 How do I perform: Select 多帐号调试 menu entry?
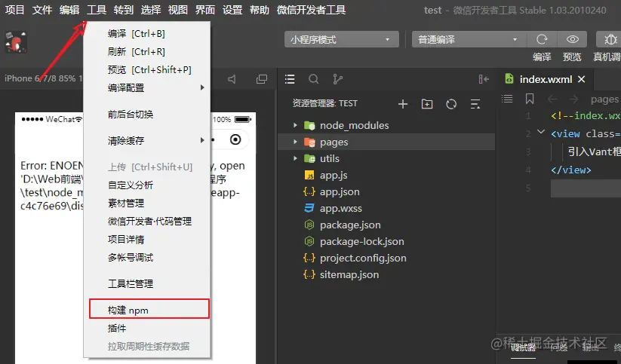(x=147, y=258)
